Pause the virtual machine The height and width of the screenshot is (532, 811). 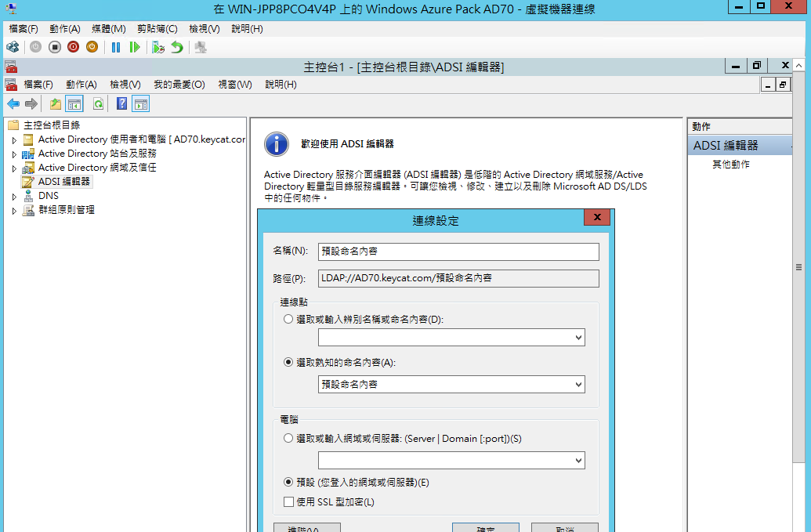coord(116,48)
